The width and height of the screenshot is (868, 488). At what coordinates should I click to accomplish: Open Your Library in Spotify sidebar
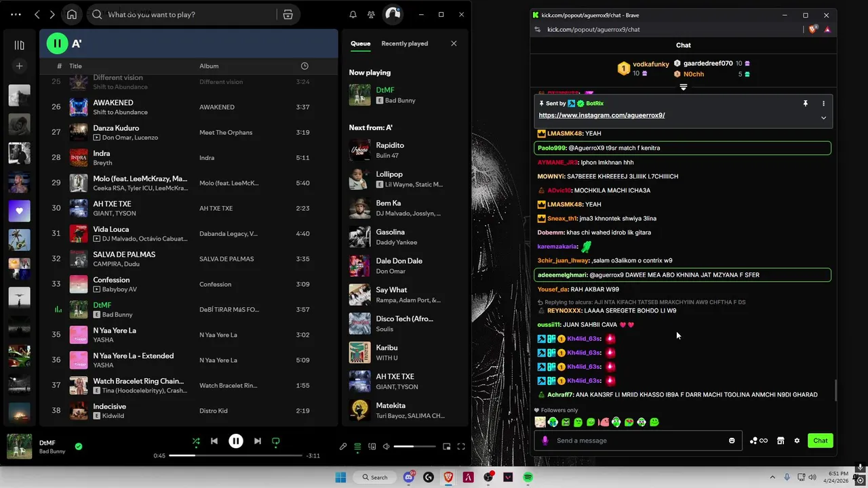tap(19, 45)
